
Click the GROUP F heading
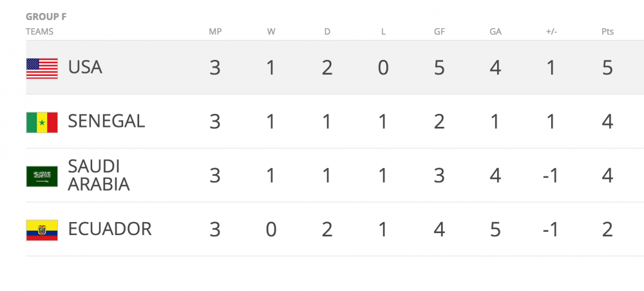click(x=46, y=17)
